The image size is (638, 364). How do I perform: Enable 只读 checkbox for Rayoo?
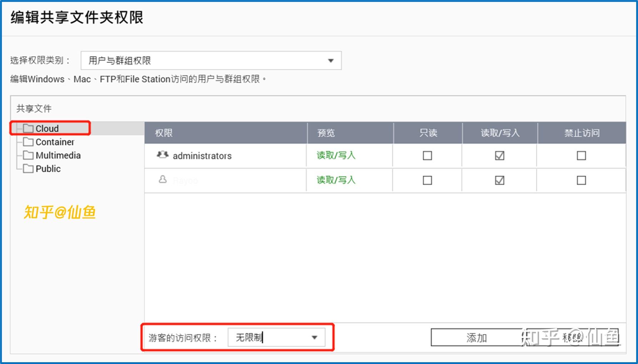(427, 180)
